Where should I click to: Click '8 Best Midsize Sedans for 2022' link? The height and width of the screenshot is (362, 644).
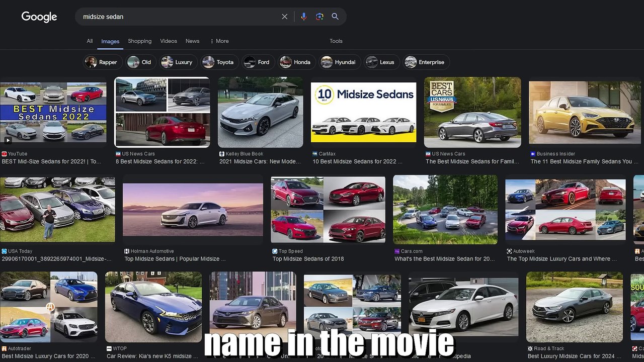(160, 161)
